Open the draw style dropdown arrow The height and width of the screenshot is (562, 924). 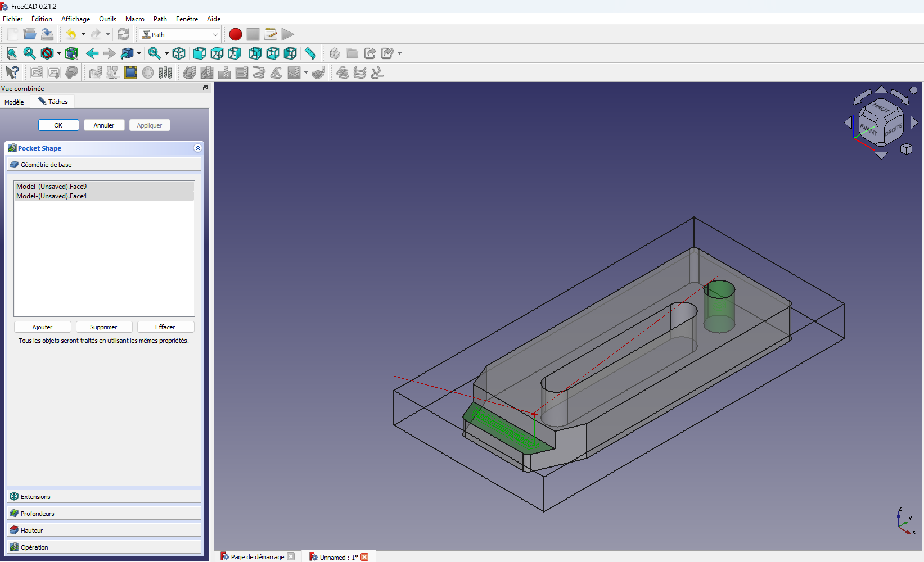(x=59, y=53)
